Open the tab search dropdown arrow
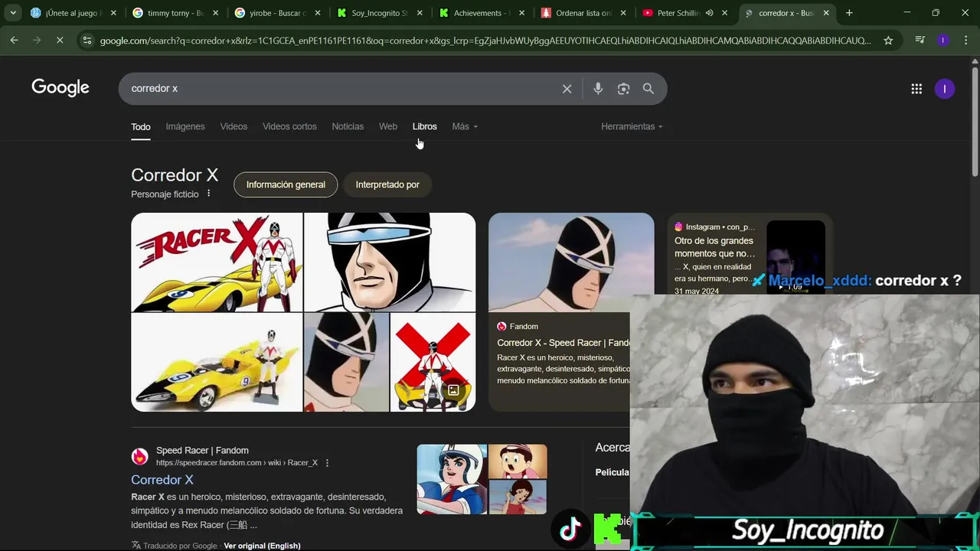The height and width of the screenshot is (551, 980). coord(13,13)
